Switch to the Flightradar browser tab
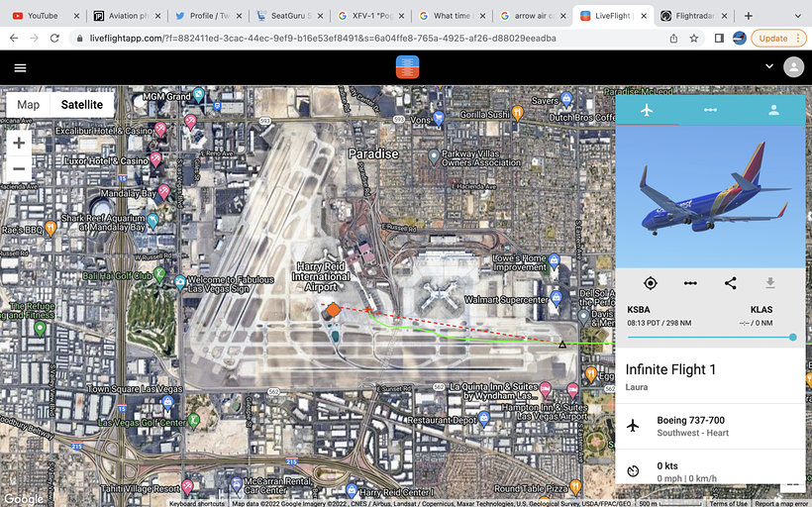 (694, 16)
